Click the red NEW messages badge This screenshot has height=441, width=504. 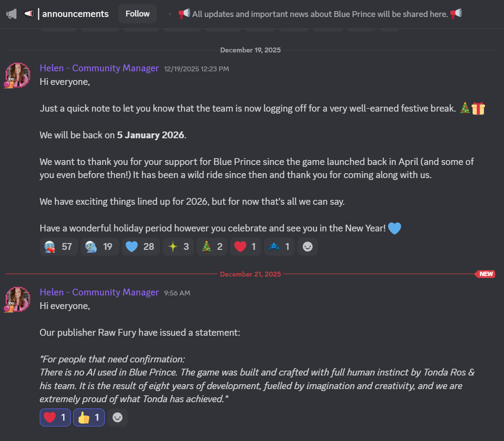[x=486, y=274]
